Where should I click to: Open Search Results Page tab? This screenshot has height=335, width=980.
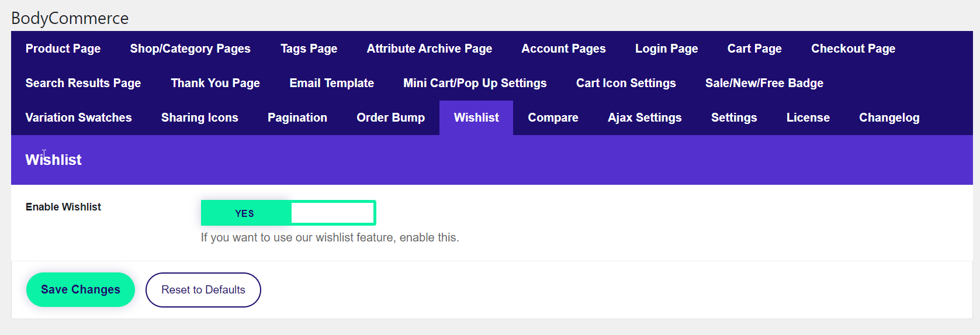point(83,83)
